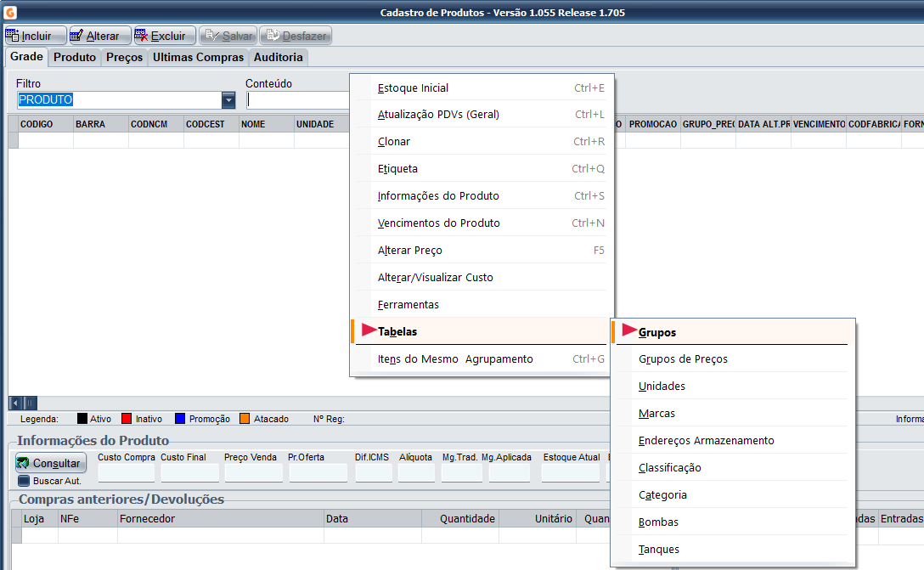Open Bombas in the submenu

point(732,522)
